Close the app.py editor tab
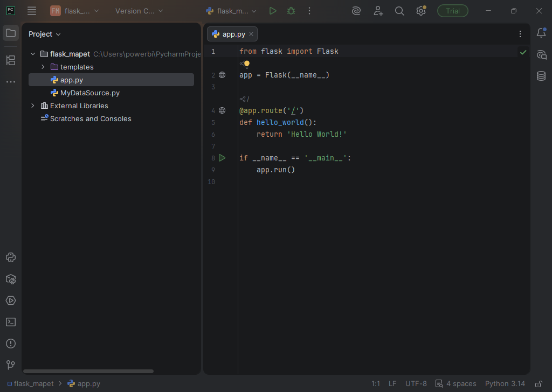The height and width of the screenshot is (392, 552). point(251,34)
